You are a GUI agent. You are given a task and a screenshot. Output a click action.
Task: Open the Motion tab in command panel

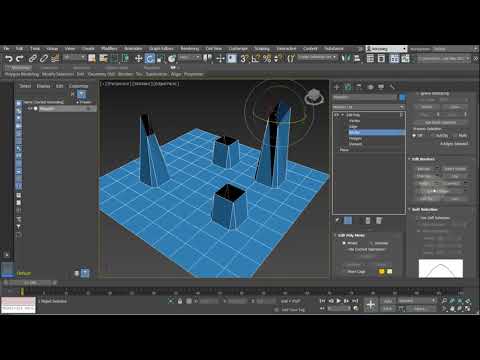pyautogui.click(x=370, y=87)
